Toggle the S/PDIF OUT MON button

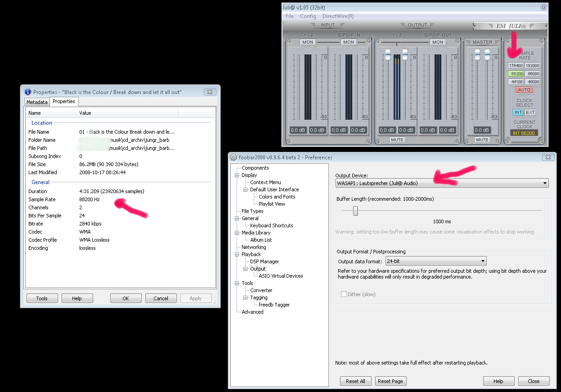point(437,42)
